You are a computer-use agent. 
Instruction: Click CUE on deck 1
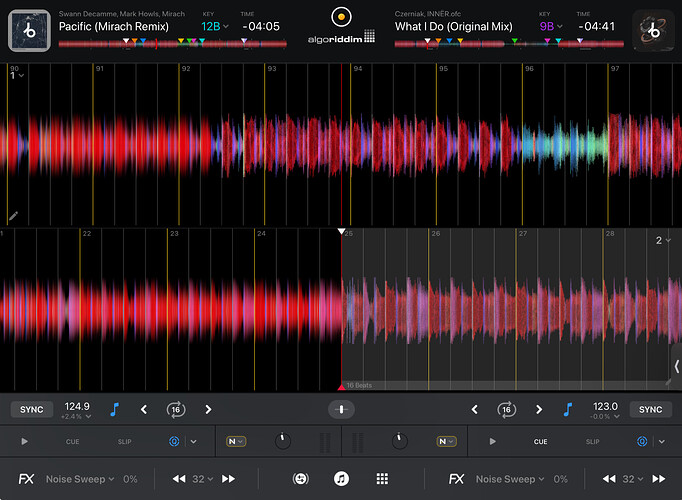click(x=72, y=442)
